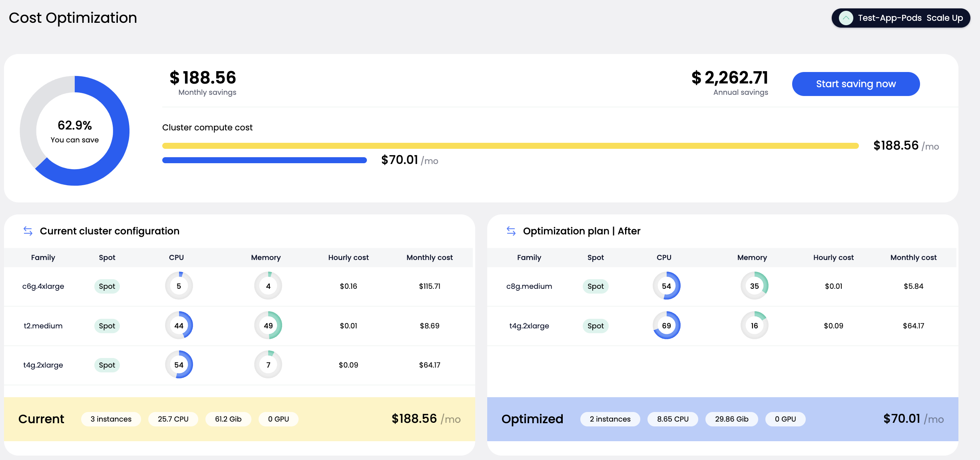Click the 8.65 CPU chip

673,419
